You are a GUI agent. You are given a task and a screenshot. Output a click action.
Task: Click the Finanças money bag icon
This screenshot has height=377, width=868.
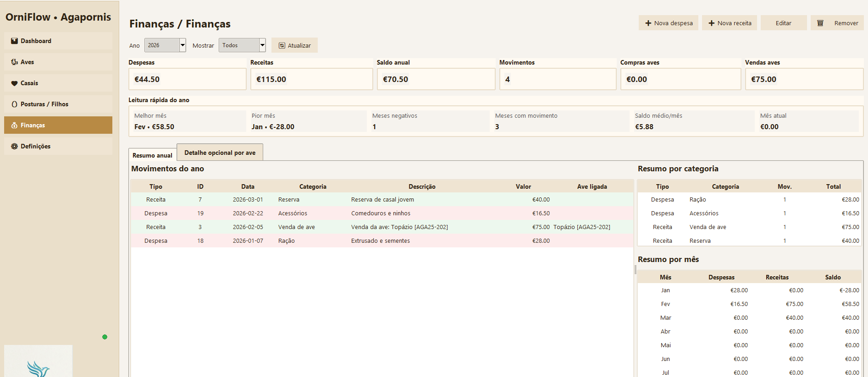coord(14,126)
